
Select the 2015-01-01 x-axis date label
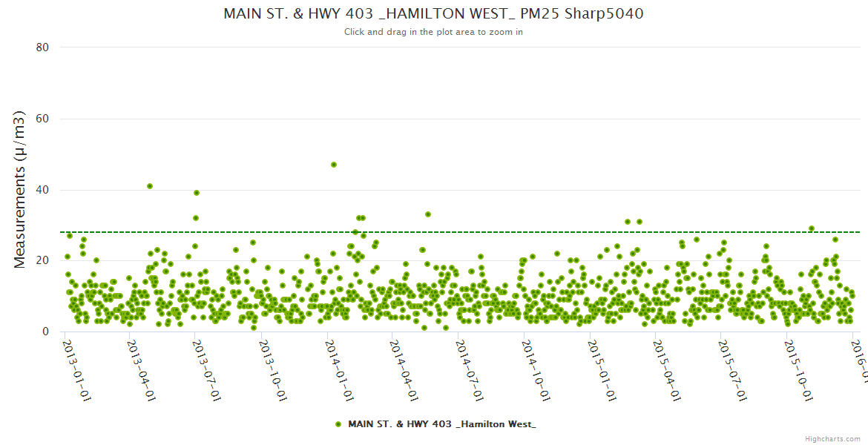point(601,371)
